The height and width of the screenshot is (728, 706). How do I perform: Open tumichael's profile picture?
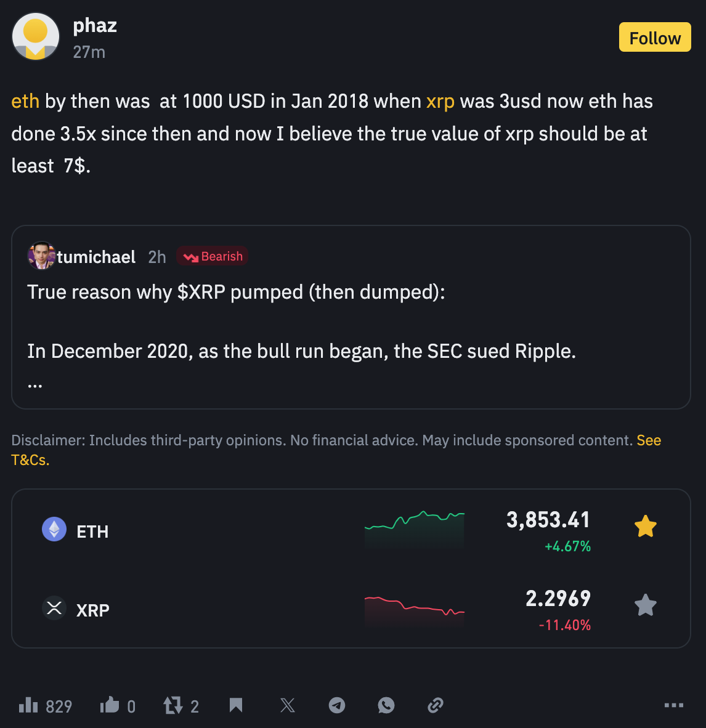pos(41,256)
